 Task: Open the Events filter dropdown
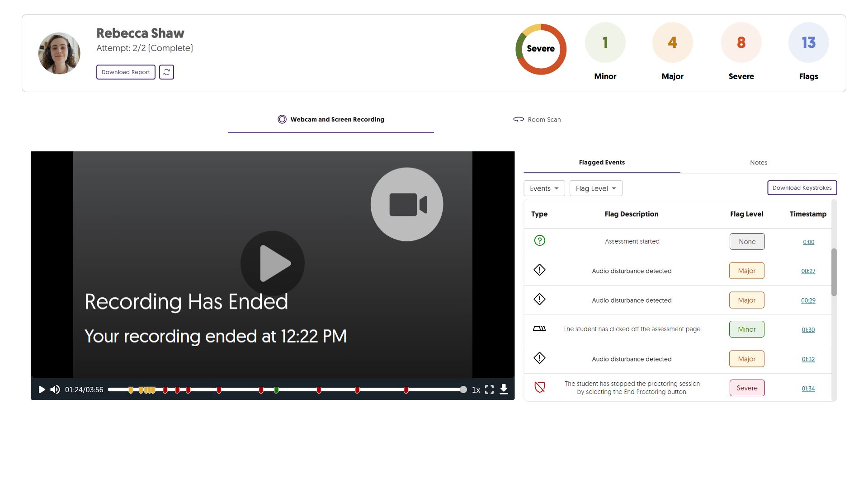(544, 188)
